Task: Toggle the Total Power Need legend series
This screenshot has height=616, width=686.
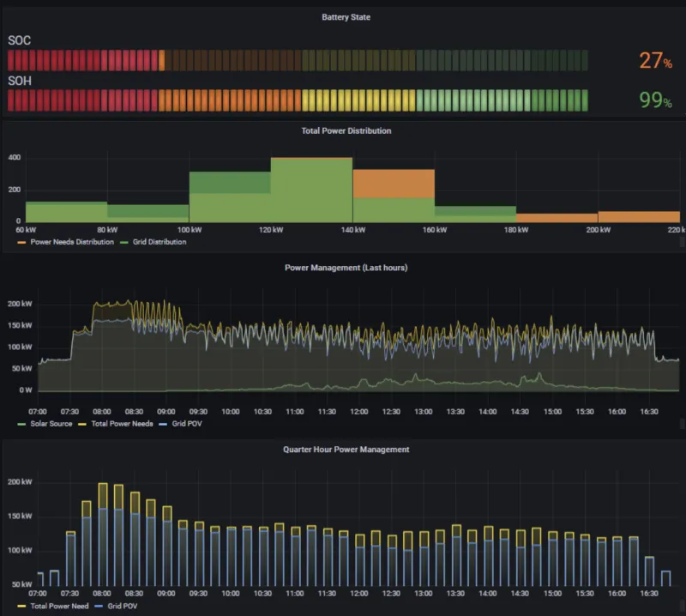Action: tap(59, 606)
